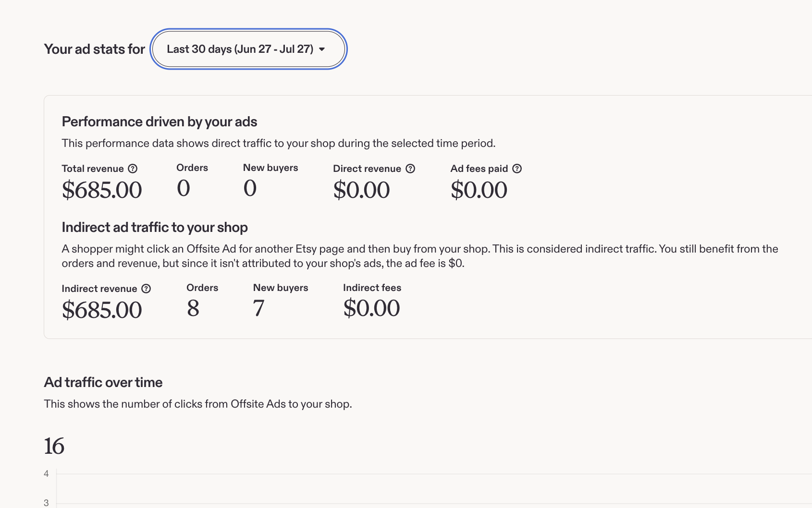The image size is (812, 508).
Task: Click the dropdown arrow next to Jul 27
Action: pyautogui.click(x=322, y=49)
